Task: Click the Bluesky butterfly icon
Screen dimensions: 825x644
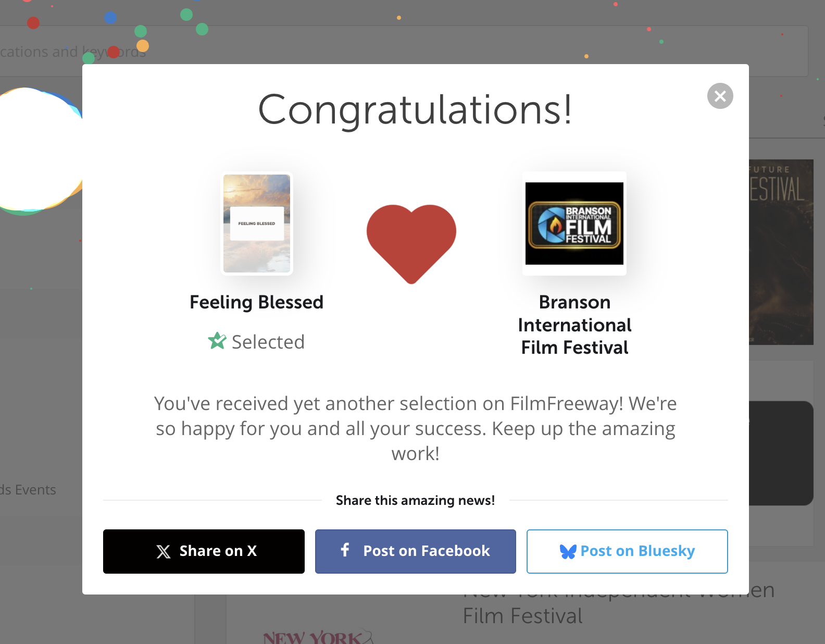Action: [x=568, y=551]
